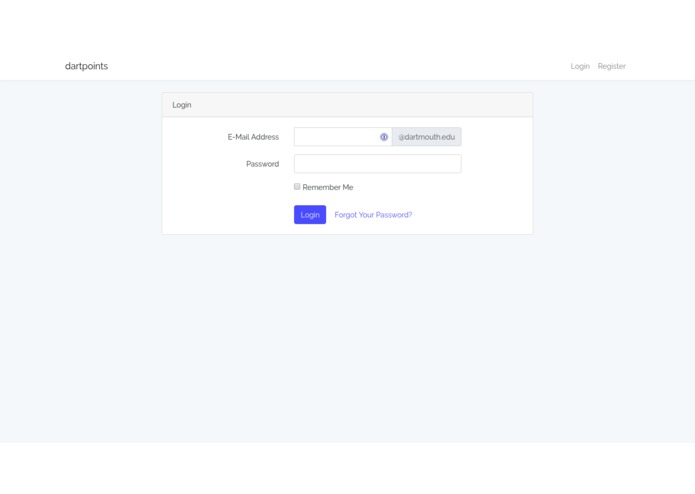Click the Remember Me label text

[328, 187]
